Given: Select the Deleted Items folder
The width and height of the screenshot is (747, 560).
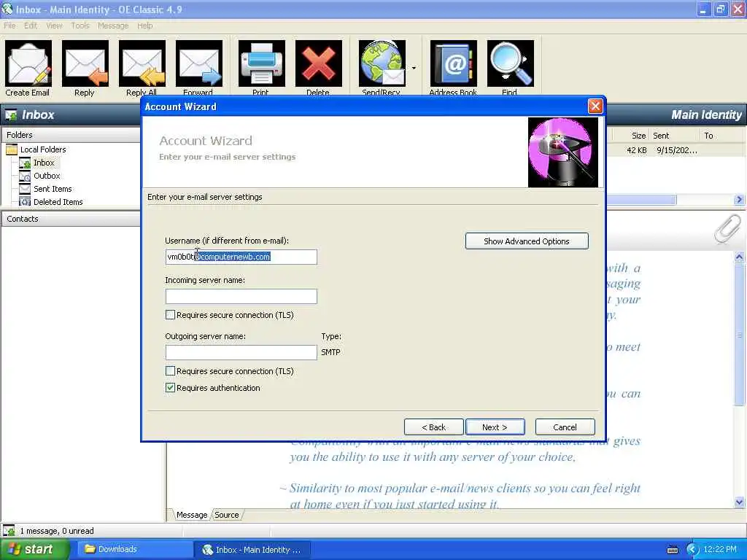Looking at the screenshot, I should pyautogui.click(x=58, y=202).
